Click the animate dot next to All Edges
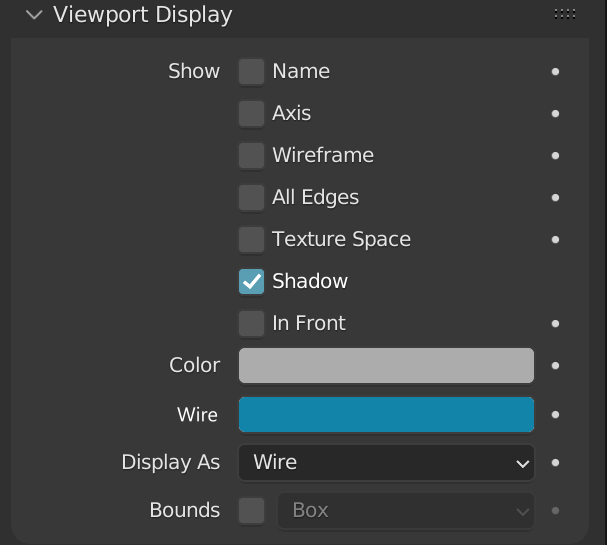Image resolution: width=607 pixels, height=545 pixels. pos(555,198)
